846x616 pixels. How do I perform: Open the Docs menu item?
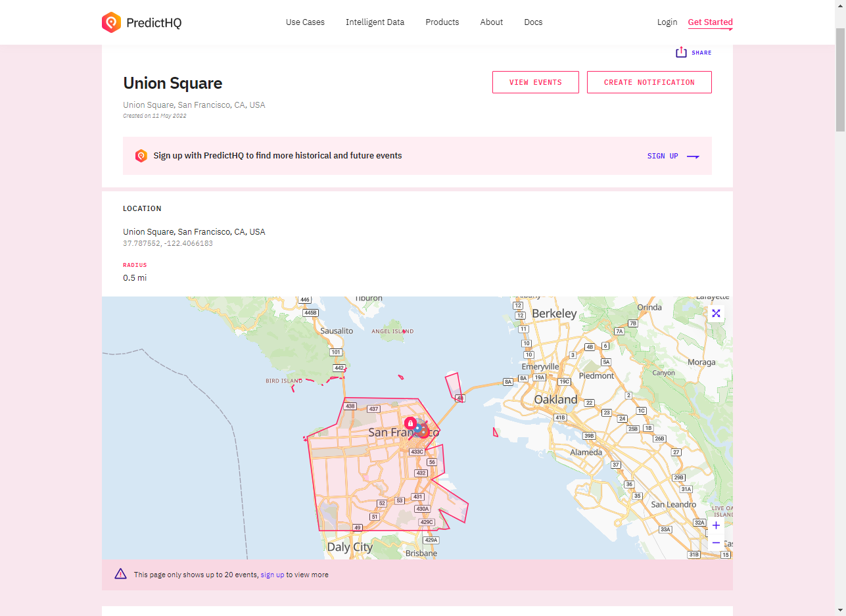point(533,22)
